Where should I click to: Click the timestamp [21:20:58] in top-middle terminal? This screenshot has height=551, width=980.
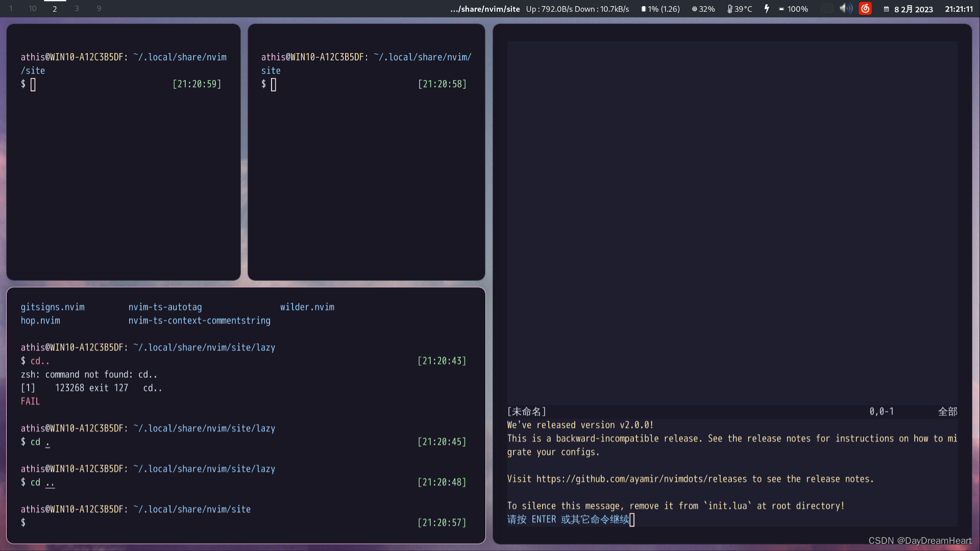tap(443, 84)
